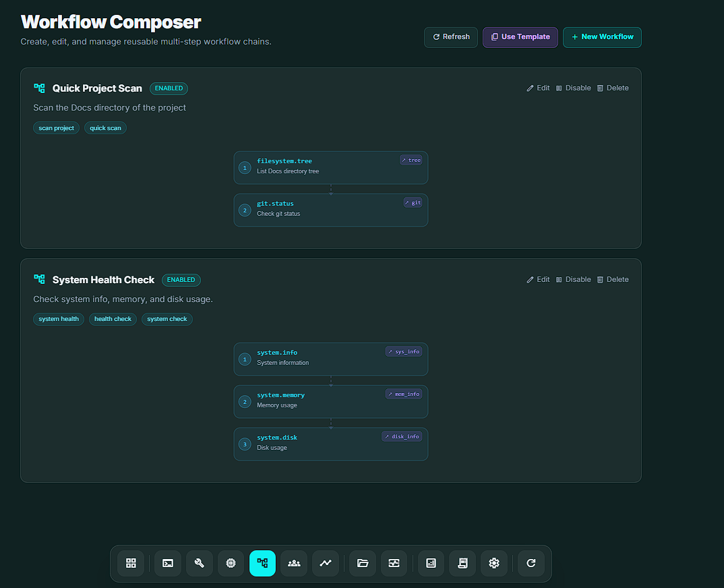Create a New Workflow
This screenshot has width=724, height=588.
coord(602,37)
